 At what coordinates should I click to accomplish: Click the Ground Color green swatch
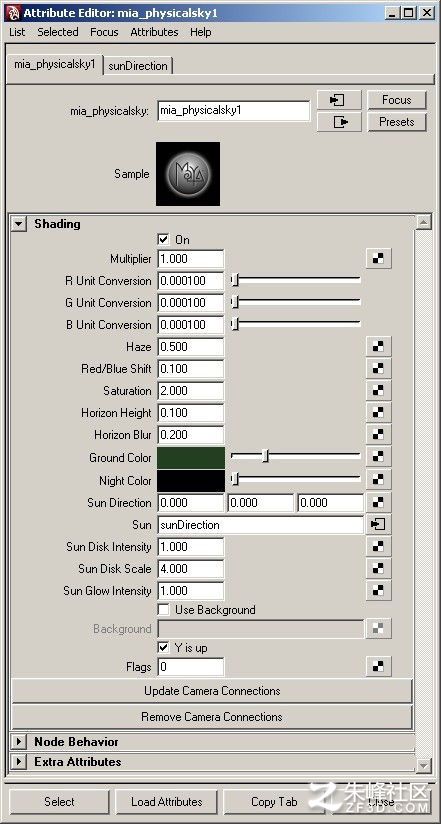pyautogui.click(x=191, y=458)
